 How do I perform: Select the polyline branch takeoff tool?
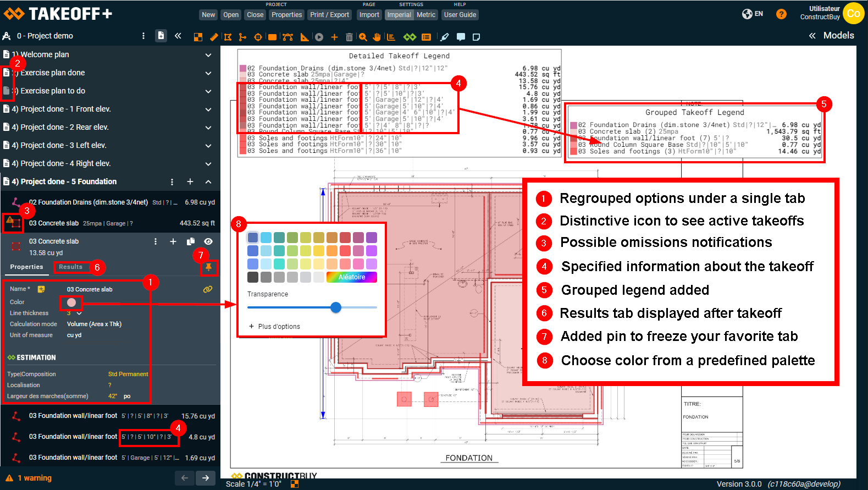[242, 37]
